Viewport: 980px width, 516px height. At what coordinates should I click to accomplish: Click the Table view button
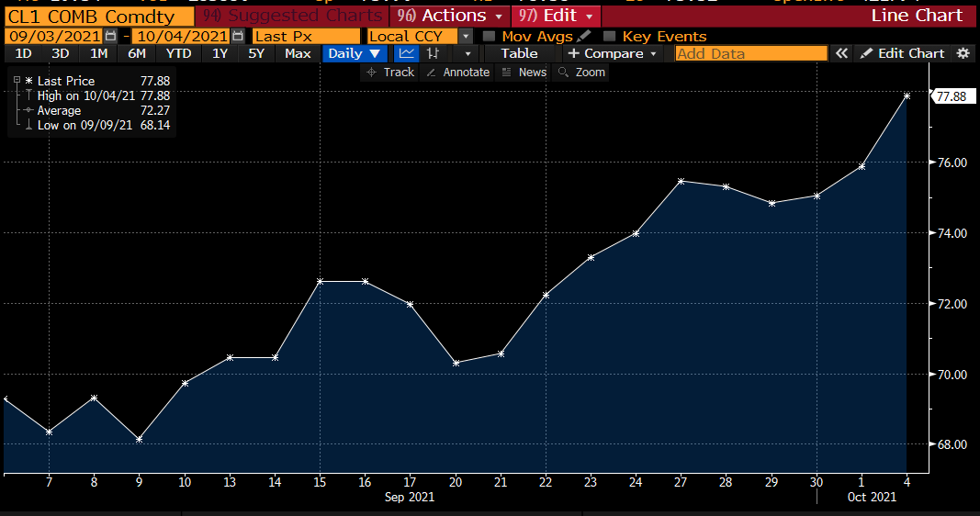[519, 54]
